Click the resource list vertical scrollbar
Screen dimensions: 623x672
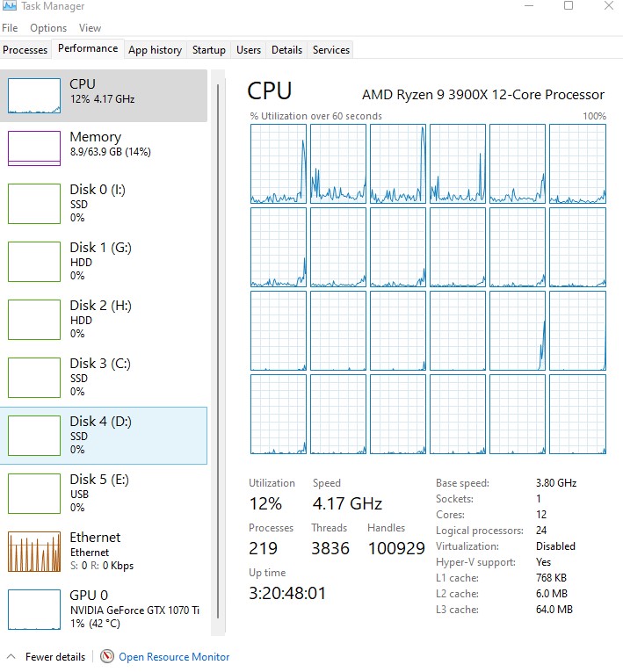pos(218,351)
